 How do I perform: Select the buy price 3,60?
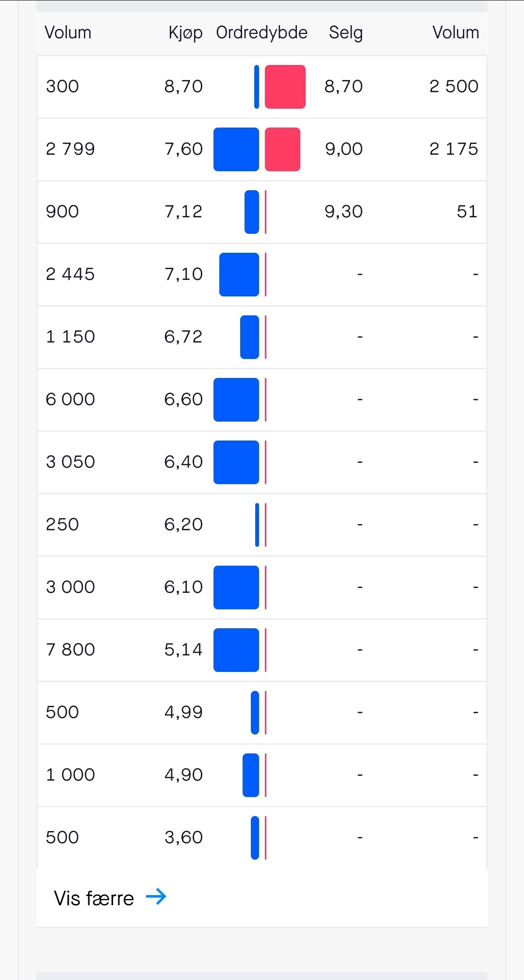[183, 837]
